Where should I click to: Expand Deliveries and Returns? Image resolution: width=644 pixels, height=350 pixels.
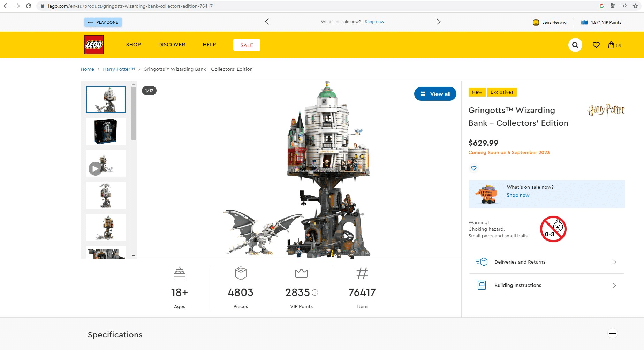[x=546, y=262]
